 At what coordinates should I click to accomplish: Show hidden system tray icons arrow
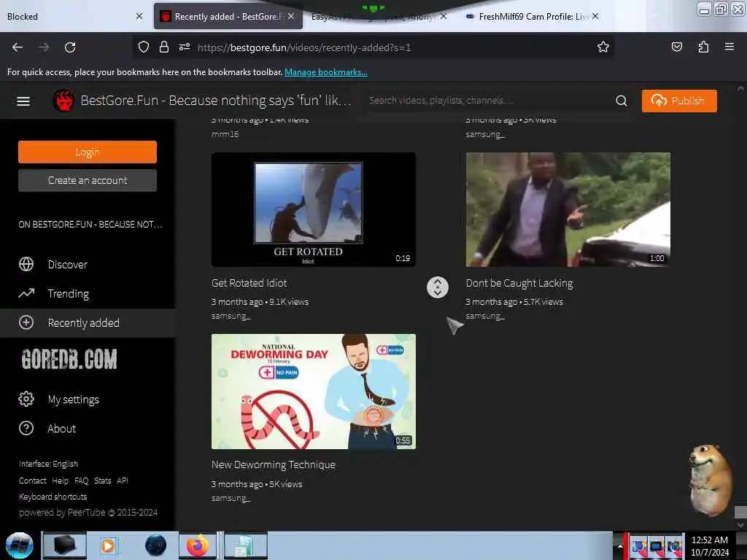(x=620, y=545)
